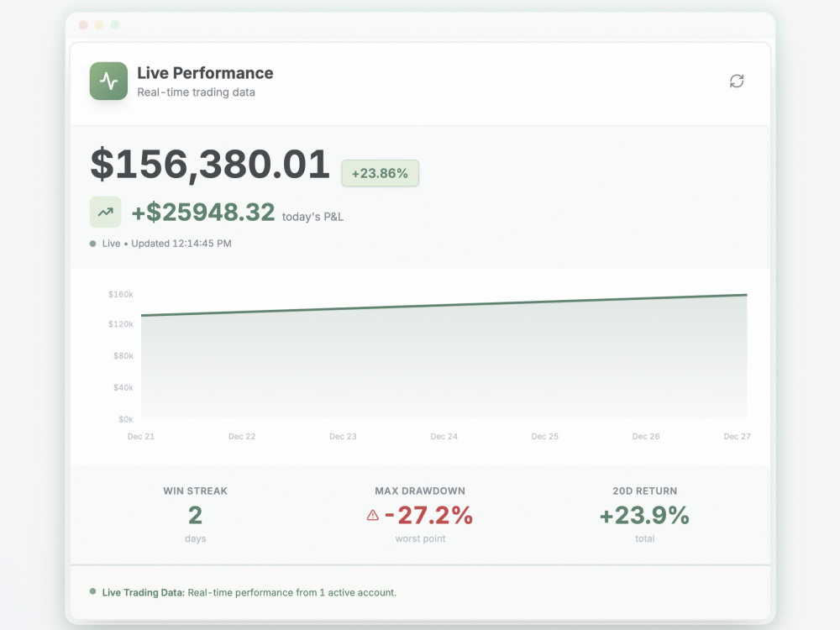Click the Live Performance title
This screenshot has width=840, height=630.
click(x=205, y=73)
